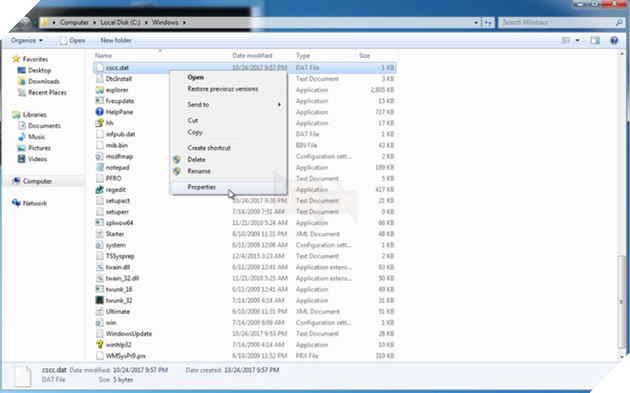Open the change view options dropdown arrow

[577, 40]
